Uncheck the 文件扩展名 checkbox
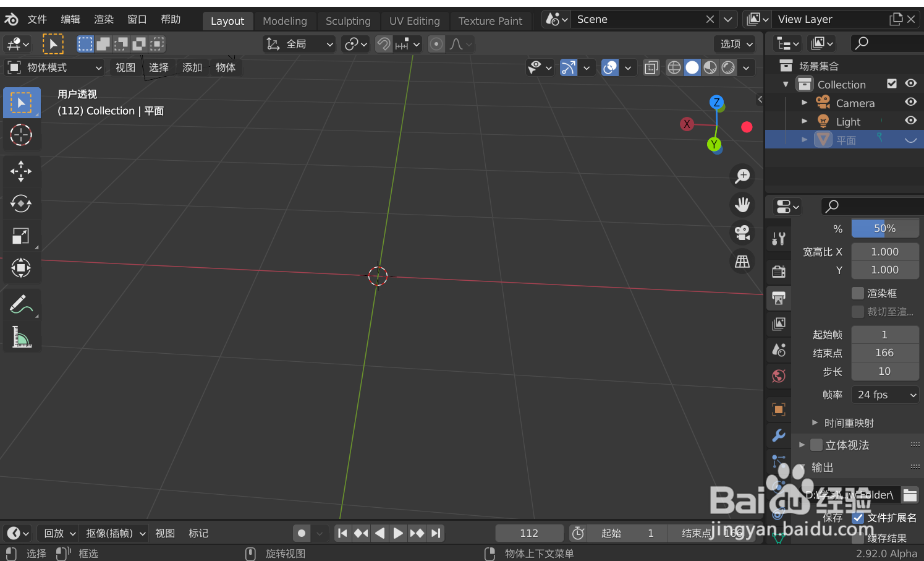This screenshot has width=924, height=561. (x=858, y=518)
